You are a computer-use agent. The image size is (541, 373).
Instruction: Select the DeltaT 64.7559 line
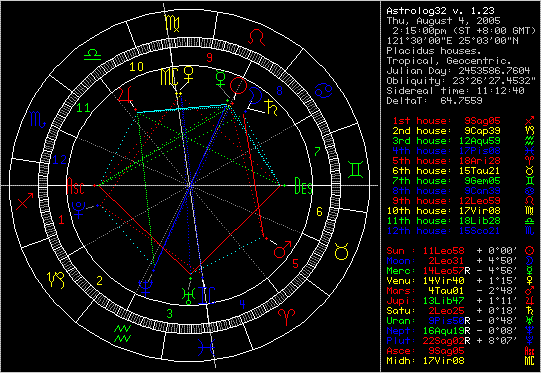[x=434, y=101]
